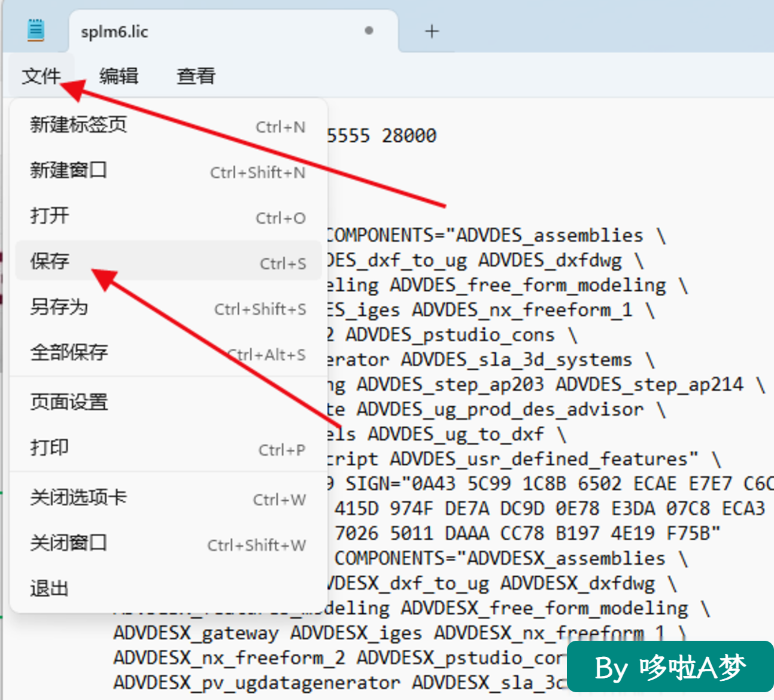Click 保存 to save the file
Screen dimensions: 774x700
pyautogui.click(x=168, y=261)
